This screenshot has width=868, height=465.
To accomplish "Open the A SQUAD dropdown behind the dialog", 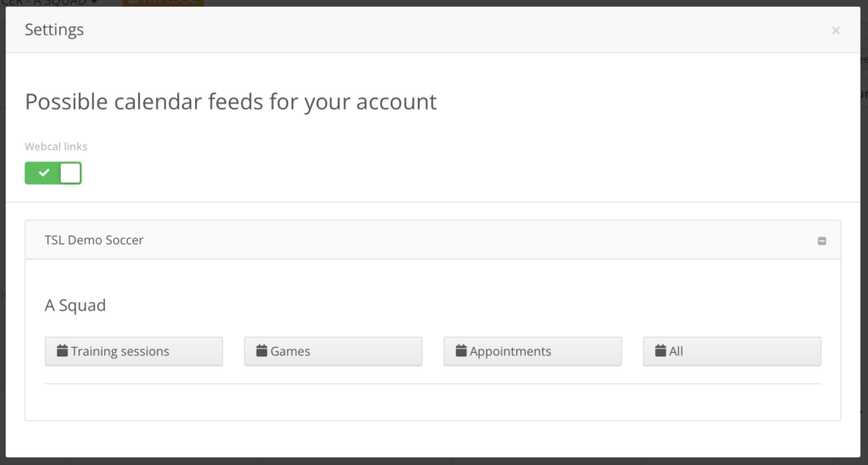I will pos(50,3).
